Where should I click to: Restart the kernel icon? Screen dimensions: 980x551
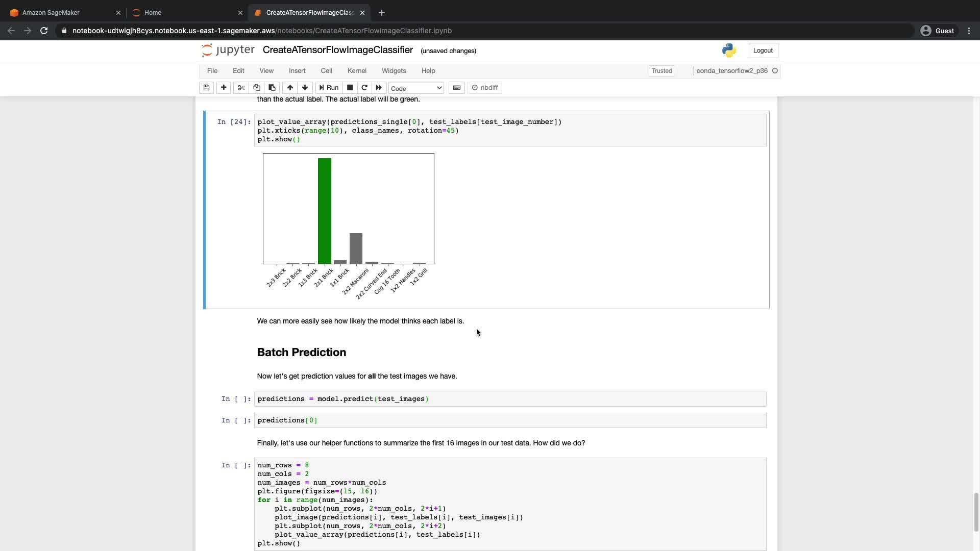pos(364,88)
